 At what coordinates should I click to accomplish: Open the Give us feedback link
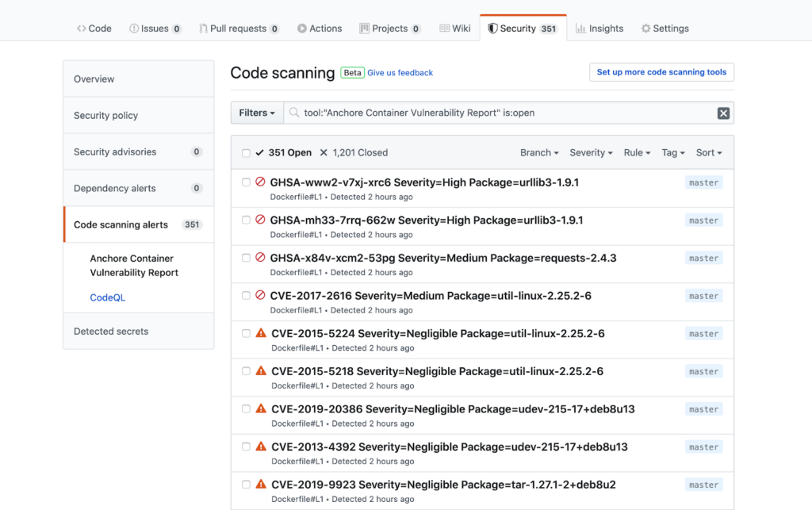pos(400,73)
